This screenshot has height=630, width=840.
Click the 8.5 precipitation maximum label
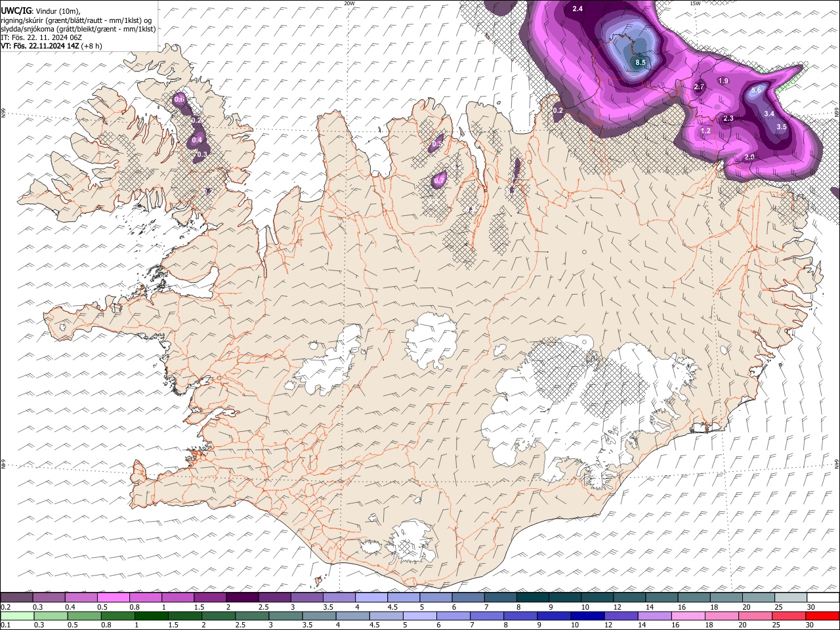click(x=640, y=62)
